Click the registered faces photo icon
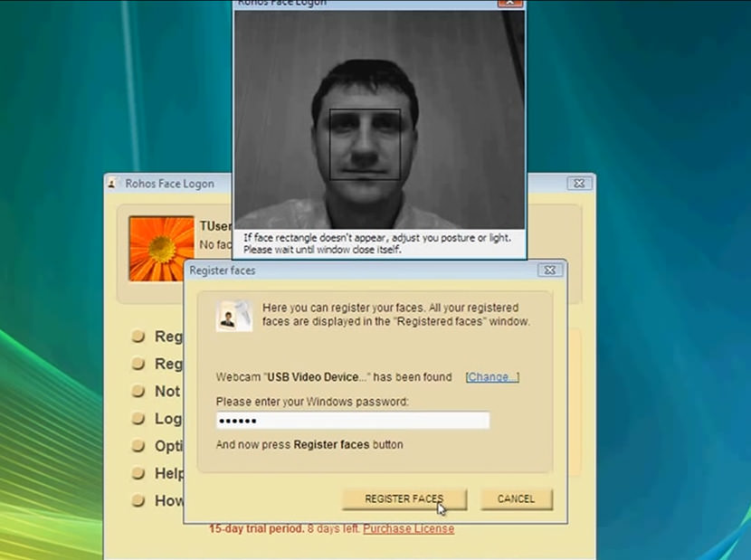 pyautogui.click(x=233, y=316)
